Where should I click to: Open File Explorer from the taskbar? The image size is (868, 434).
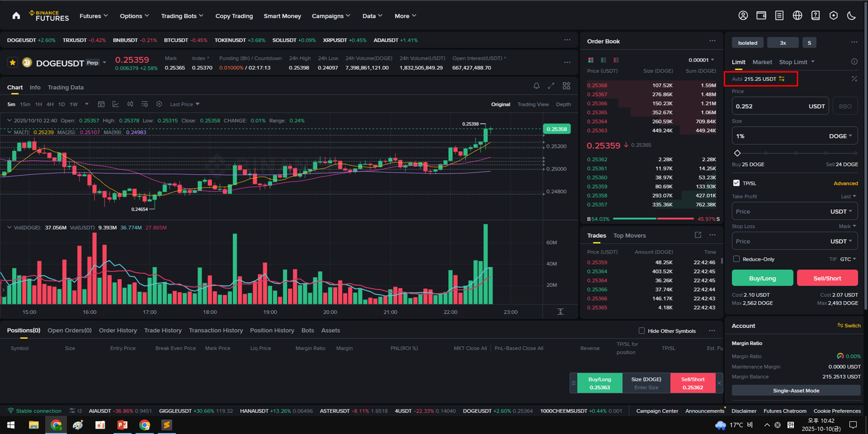[34, 425]
